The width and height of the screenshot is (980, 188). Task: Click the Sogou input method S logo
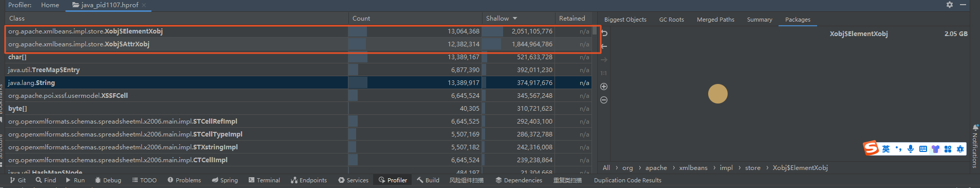tap(871, 148)
